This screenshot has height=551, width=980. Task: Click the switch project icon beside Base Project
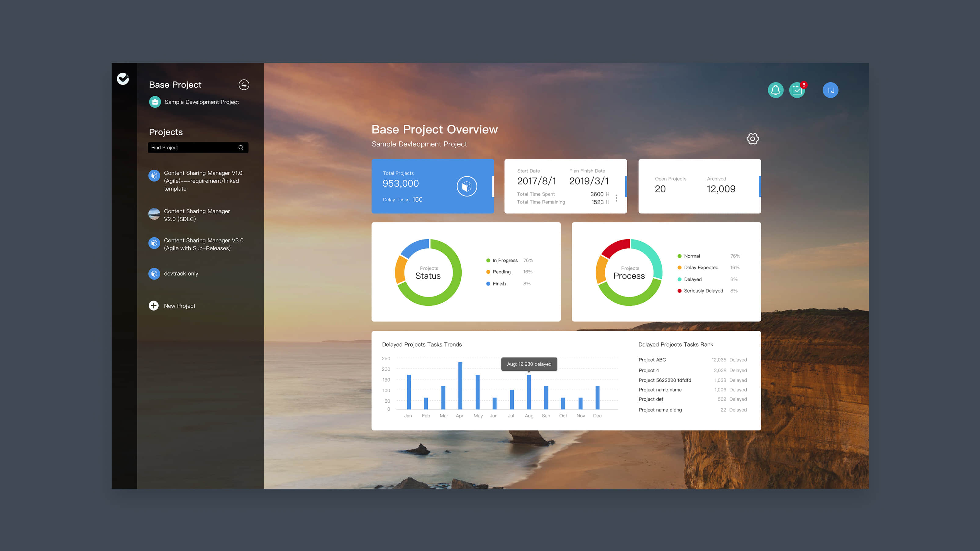pyautogui.click(x=244, y=85)
